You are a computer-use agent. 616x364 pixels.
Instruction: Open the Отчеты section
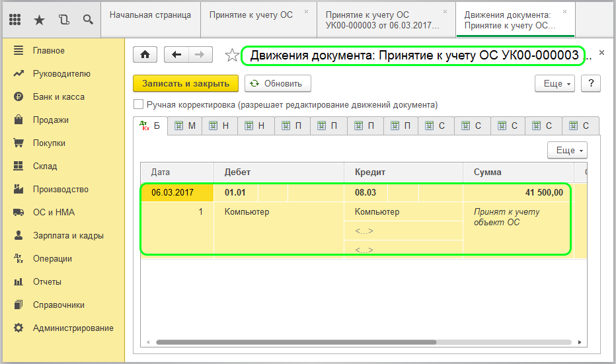pyautogui.click(x=47, y=282)
